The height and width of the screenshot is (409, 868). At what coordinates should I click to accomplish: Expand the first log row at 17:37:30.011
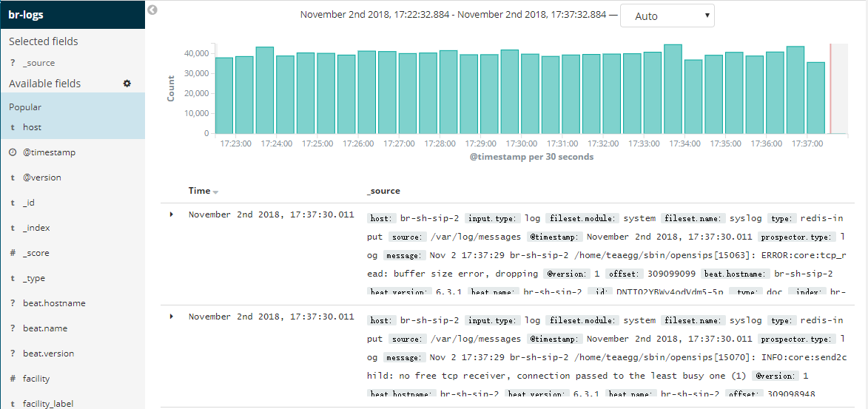[x=172, y=214]
